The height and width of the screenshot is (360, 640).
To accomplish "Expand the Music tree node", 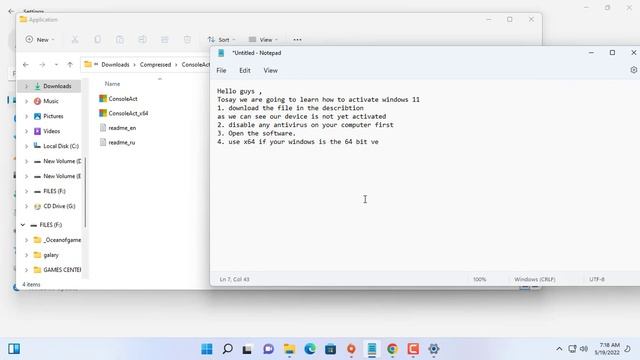I will coord(26,101).
